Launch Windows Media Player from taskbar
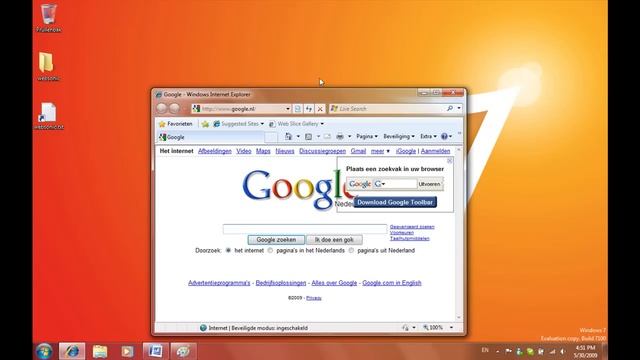This screenshot has height=360, width=640. [127, 351]
